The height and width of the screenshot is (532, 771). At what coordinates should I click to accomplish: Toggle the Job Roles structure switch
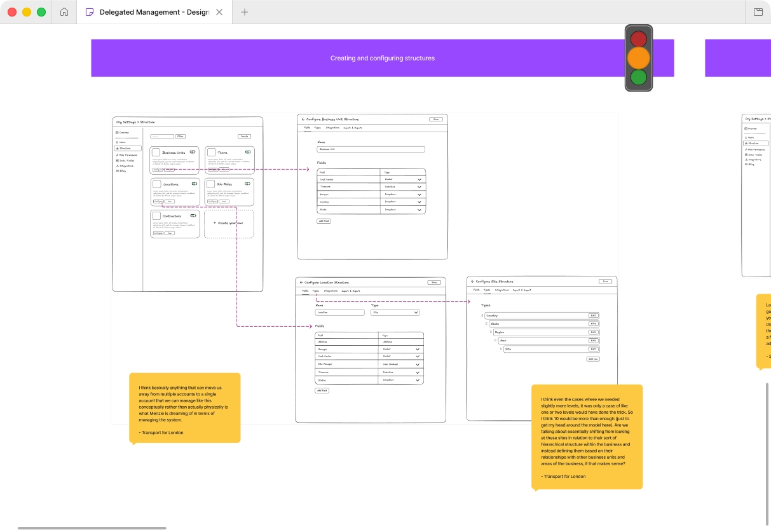pyautogui.click(x=248, y=184)
